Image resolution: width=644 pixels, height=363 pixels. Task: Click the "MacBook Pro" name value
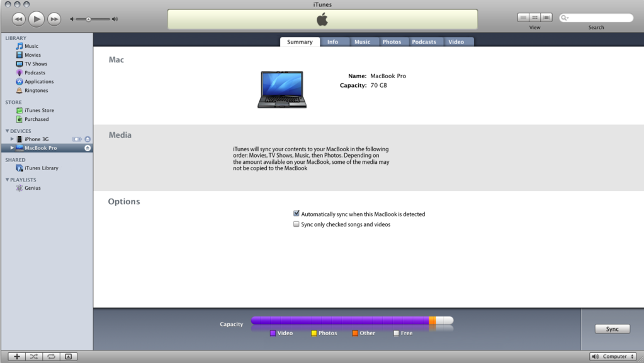(x=388, y=76)
